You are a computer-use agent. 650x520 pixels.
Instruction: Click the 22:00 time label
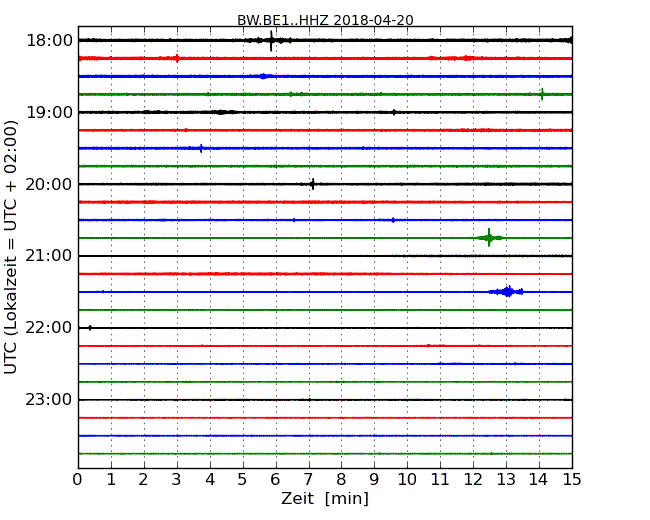(x=49, y=328)
